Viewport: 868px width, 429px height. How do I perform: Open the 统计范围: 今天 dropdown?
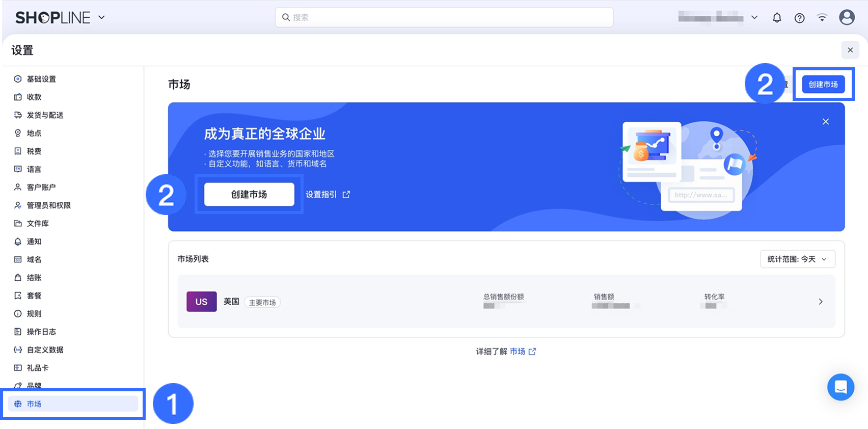point(797,259)
